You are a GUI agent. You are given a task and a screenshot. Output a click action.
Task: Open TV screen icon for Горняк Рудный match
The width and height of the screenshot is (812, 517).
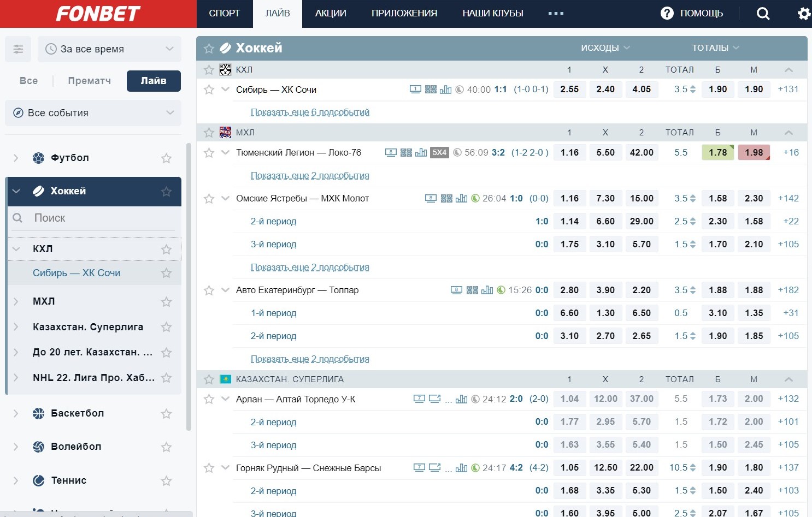pyautogui.click(x=419, y=468)
